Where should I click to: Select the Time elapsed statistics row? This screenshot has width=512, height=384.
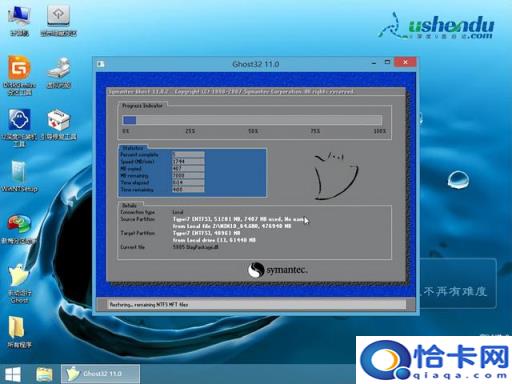tap(162, 183)
